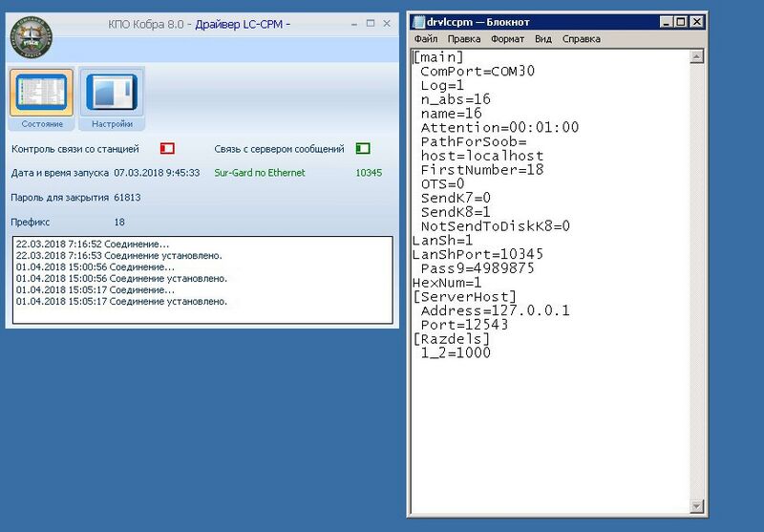The height and width of the screenshot is (532, 764).
Task: Open the Состояние status view
Action: point(41,99)
